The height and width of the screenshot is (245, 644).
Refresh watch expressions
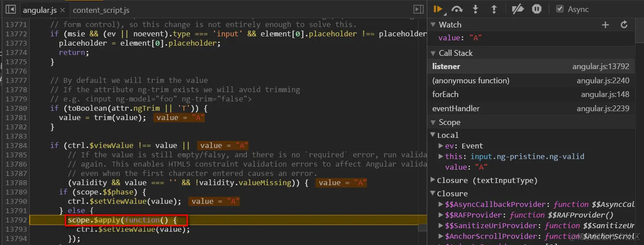point(624,25)
